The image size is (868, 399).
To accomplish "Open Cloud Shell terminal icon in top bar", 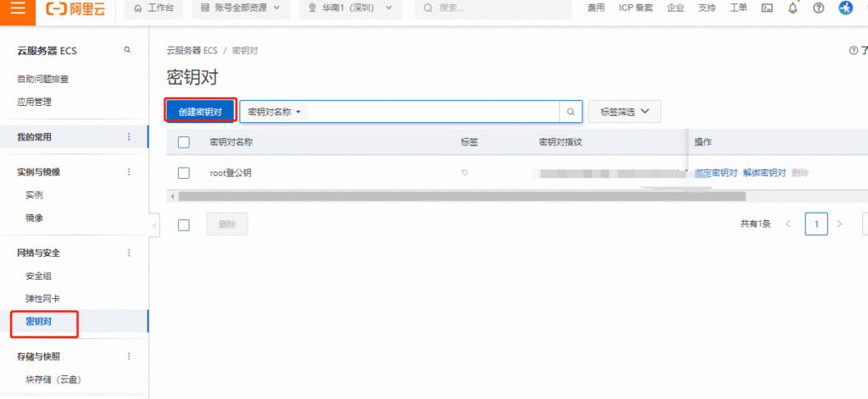I will pos(767,8).
